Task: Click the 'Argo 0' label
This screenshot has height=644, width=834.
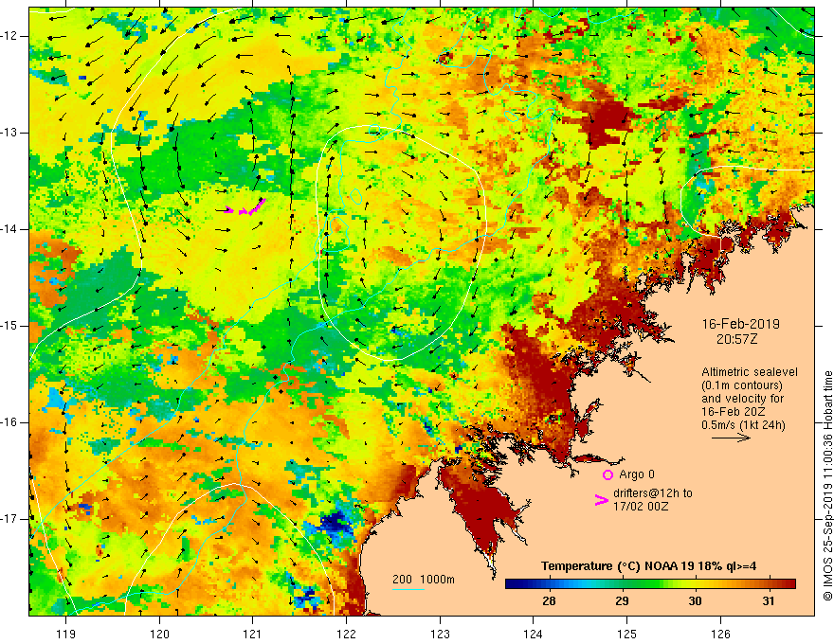Action: tap(637, 474)
